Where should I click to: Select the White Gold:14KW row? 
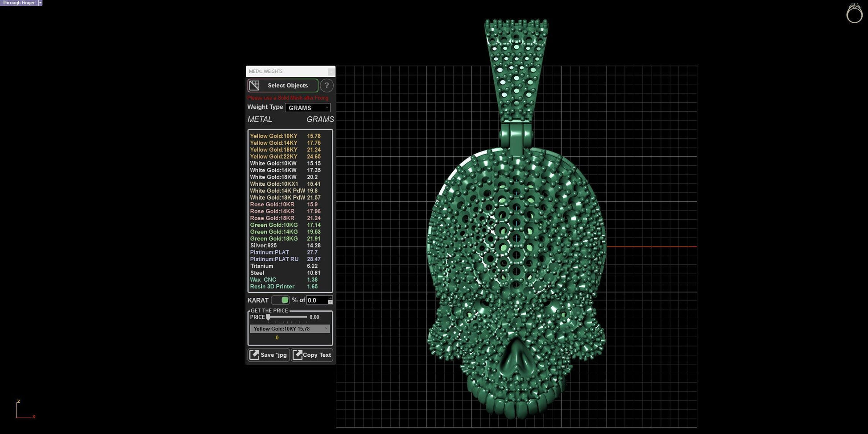click(290, 170)
